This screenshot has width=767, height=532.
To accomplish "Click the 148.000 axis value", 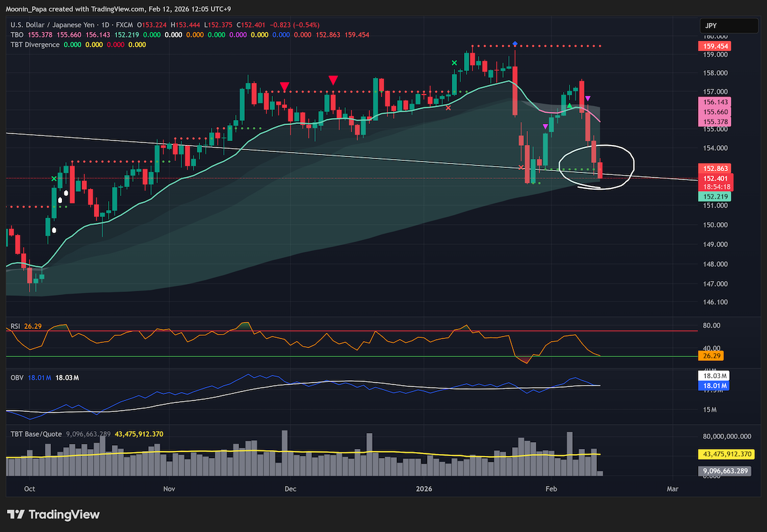I will tap(715, 264).
